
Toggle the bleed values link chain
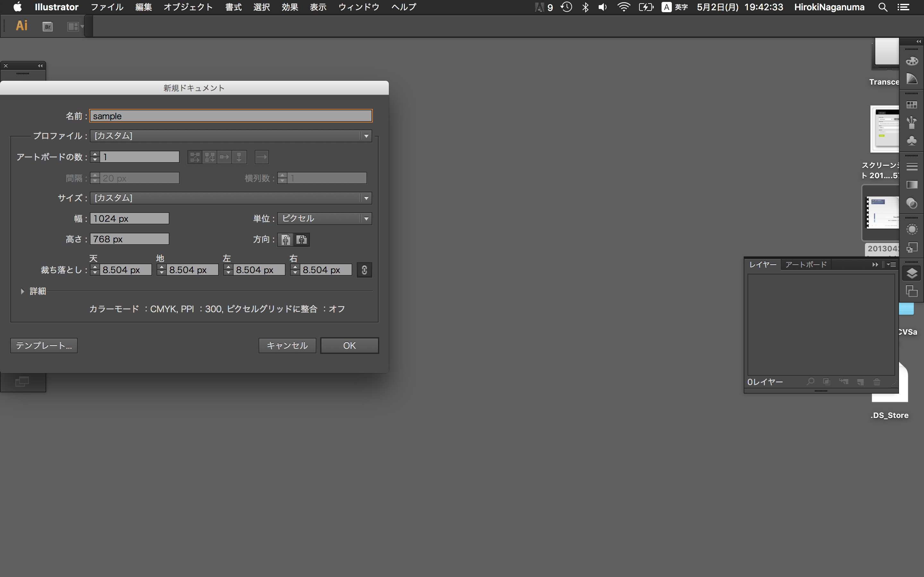[364, 270]
